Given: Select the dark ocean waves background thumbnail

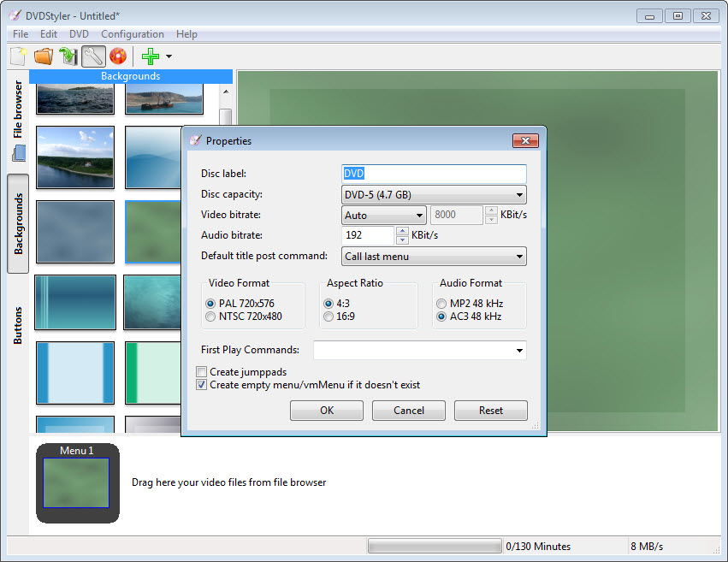Looking at the screenshot, I should tap(75, 98).
